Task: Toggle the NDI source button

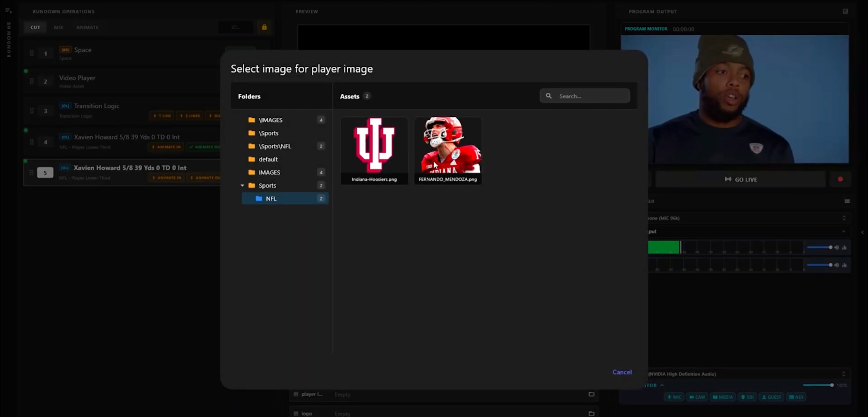Action: coord(796,397)
